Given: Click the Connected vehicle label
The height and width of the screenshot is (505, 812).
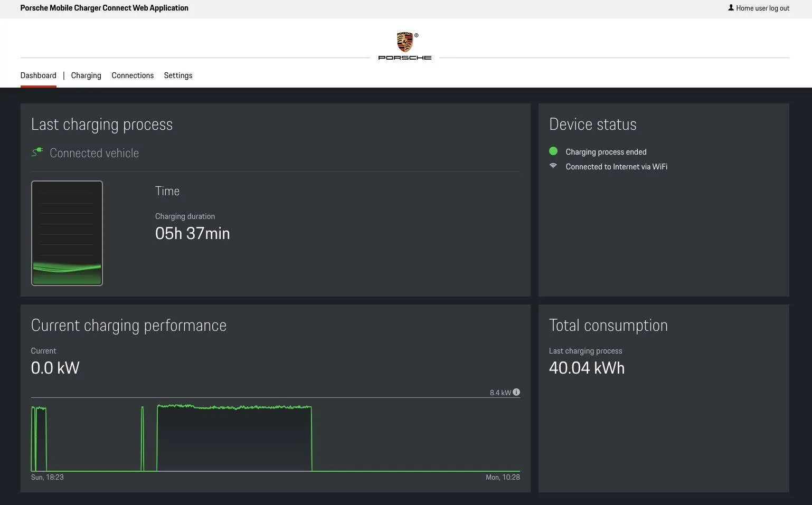Looking at the screenshot, I should point(94,153).
